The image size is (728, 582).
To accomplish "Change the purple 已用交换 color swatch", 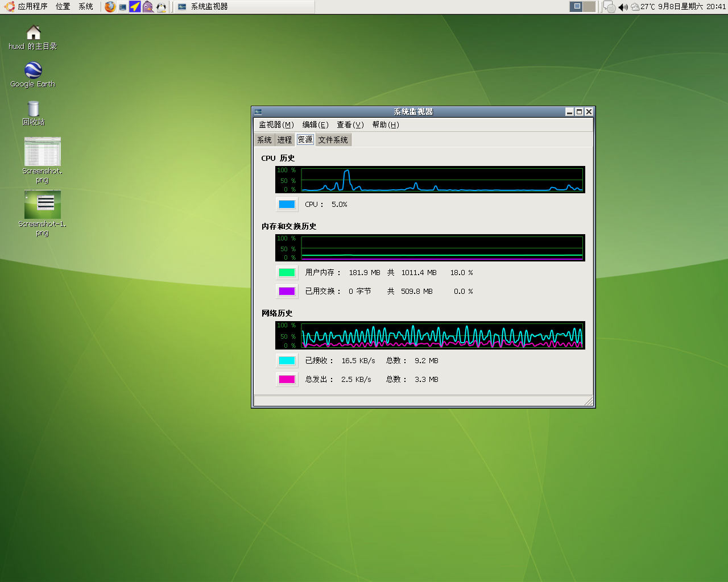I will click(x=287, y=291).
